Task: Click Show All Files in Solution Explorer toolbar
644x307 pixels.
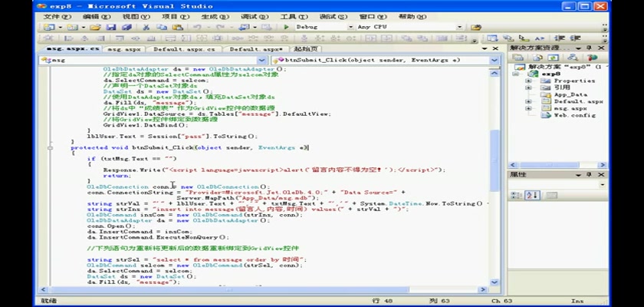Action: (537, 58)
